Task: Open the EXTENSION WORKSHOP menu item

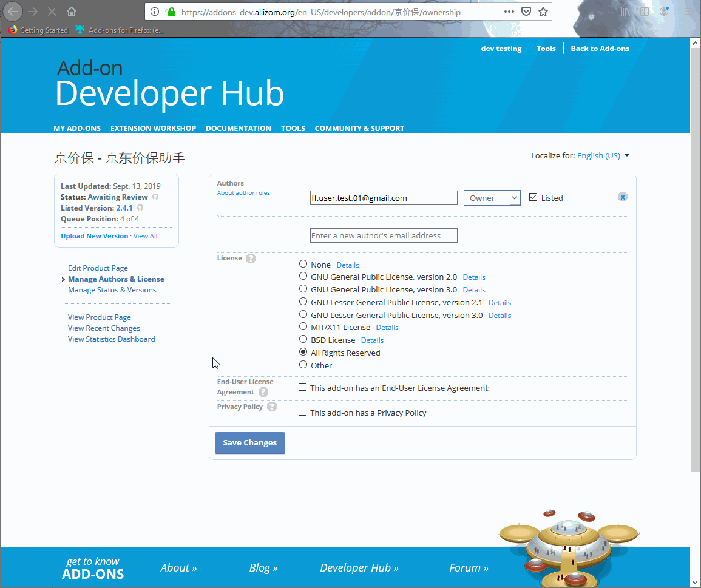Action: coord(153,128)
